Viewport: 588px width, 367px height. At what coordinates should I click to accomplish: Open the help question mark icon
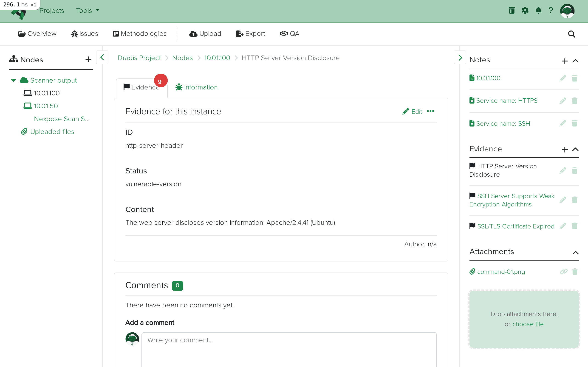pyautogui.click(x=551, y=11)
